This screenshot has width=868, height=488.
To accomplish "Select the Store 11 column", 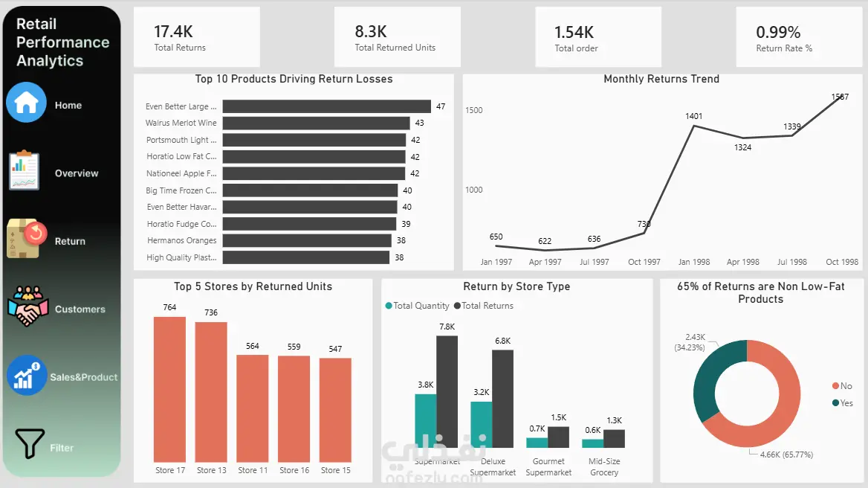I will tap(253, 409).
